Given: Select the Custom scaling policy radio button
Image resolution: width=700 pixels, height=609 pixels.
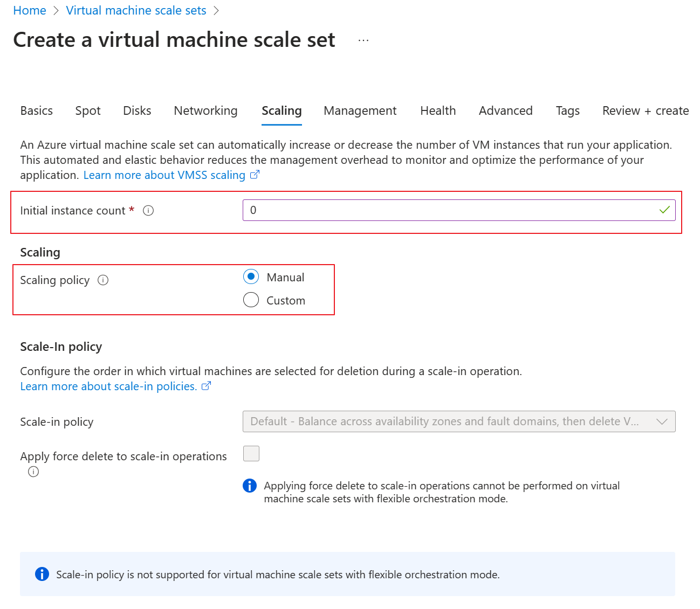Looking at the screenshot, I should [251, 300].
